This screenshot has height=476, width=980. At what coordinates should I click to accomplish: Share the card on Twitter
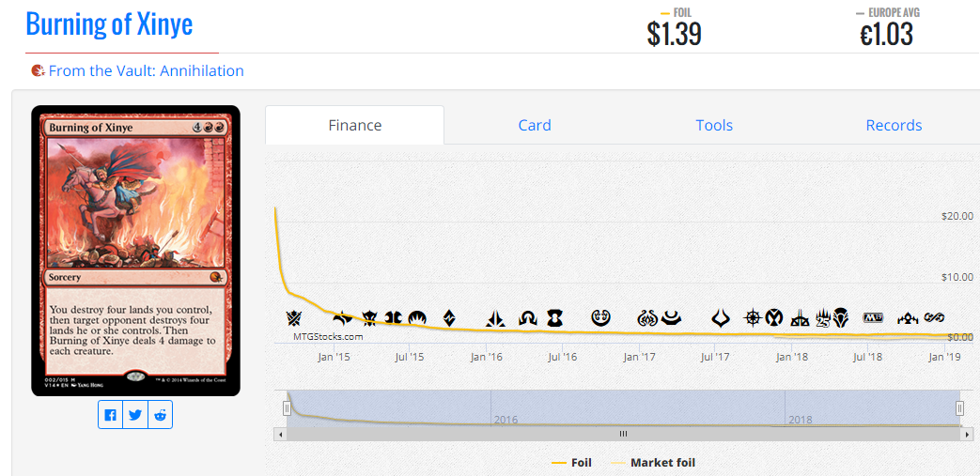(135, 415)
